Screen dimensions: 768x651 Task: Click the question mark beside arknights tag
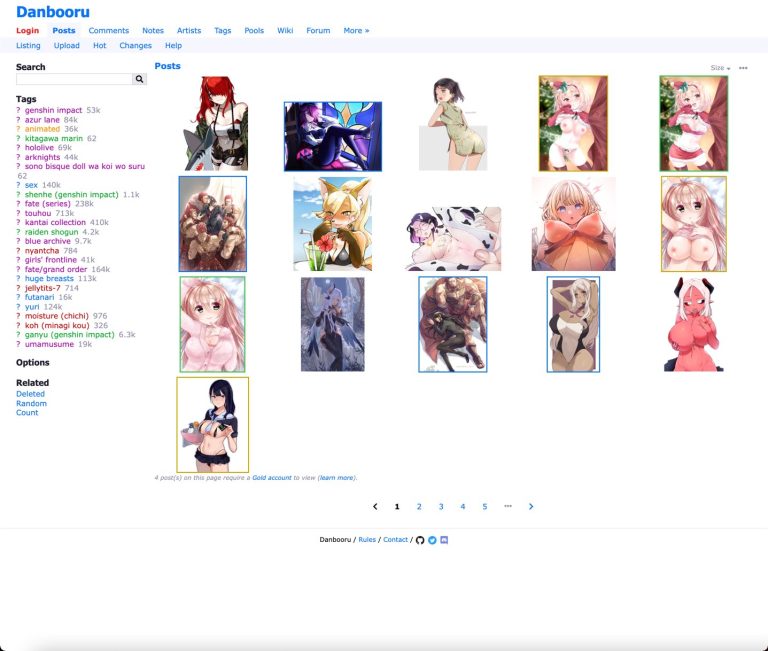coord(18,157)
